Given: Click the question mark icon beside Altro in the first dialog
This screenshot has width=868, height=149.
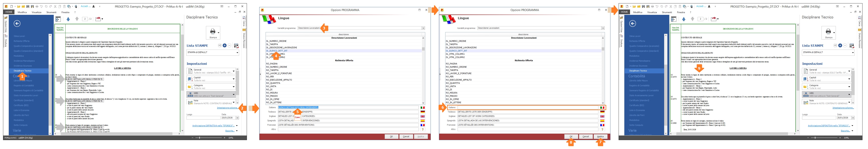Looking at the screenshot, I should coord(423,129).
